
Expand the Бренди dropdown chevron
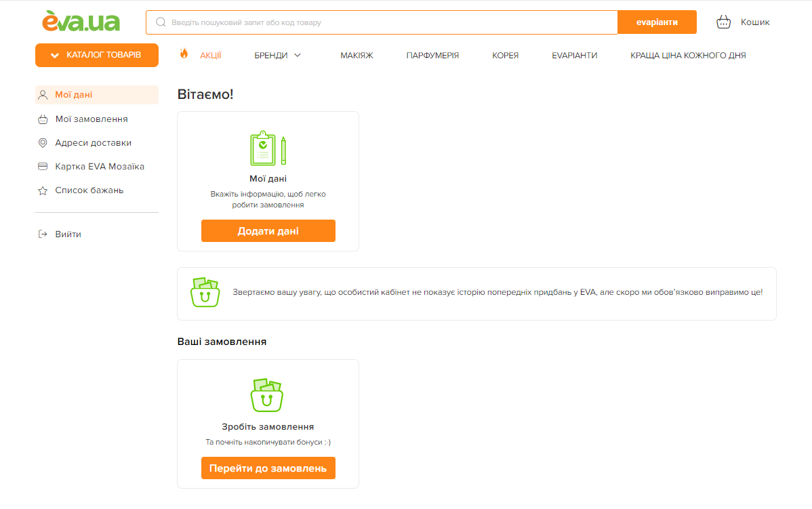pos(298,56)
